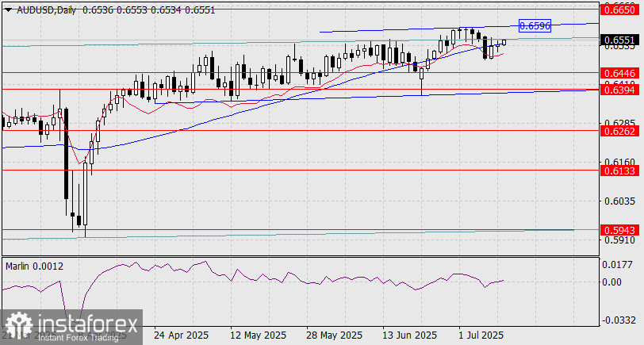Click the OHLC values 0.6536 0.6553 0.6534 0.6551
The image size is (644, 345).
coord(148,10)
